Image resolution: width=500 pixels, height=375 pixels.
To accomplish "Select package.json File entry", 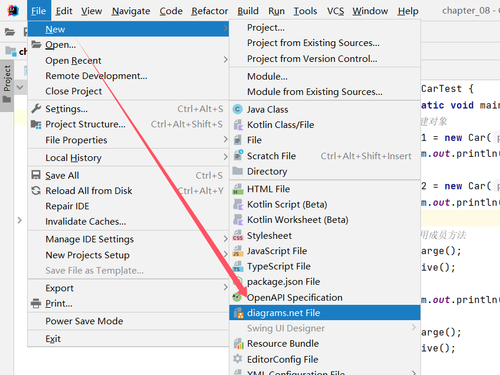I will 325,282.
